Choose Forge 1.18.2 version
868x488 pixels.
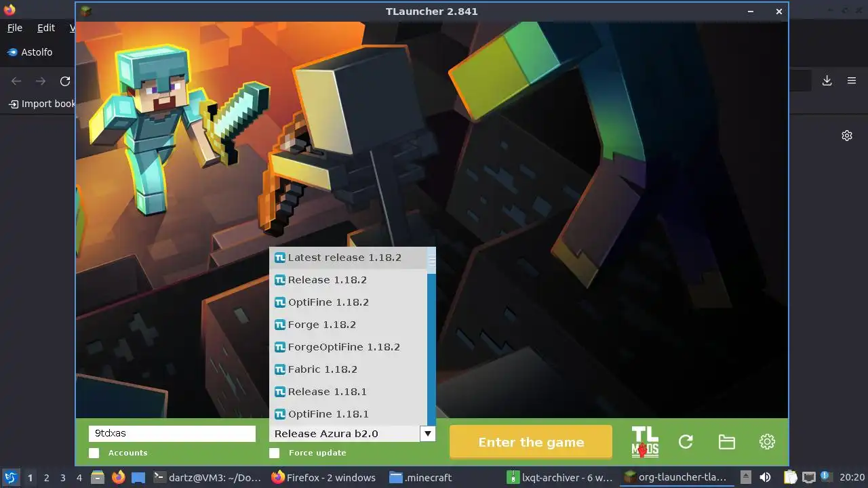click(x=348, y=325)
